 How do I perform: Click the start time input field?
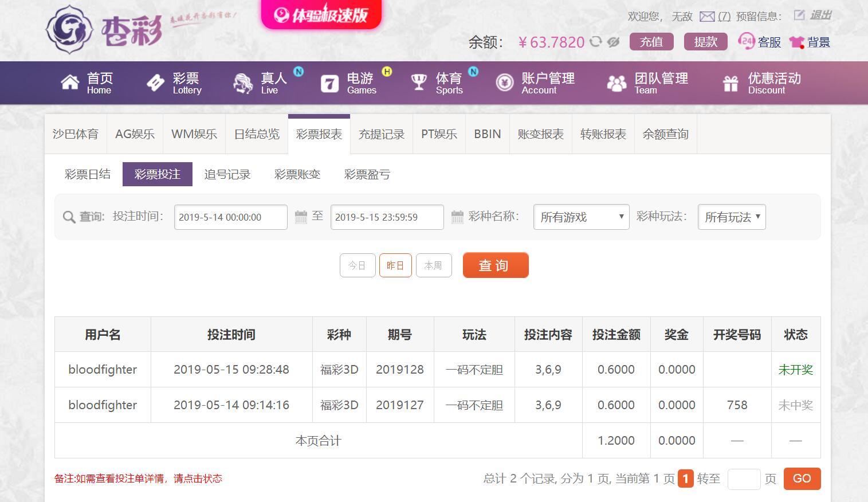point(231,217)
